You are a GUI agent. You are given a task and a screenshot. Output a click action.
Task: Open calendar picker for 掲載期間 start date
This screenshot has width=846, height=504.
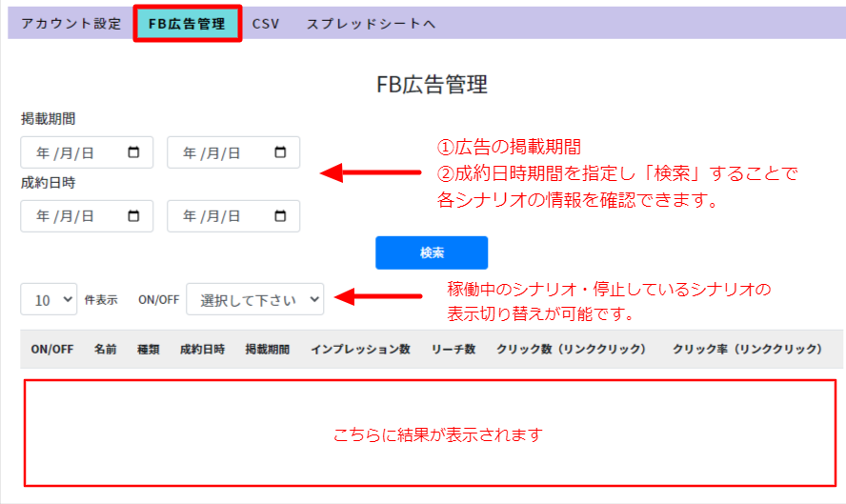[x=133, y=152]
